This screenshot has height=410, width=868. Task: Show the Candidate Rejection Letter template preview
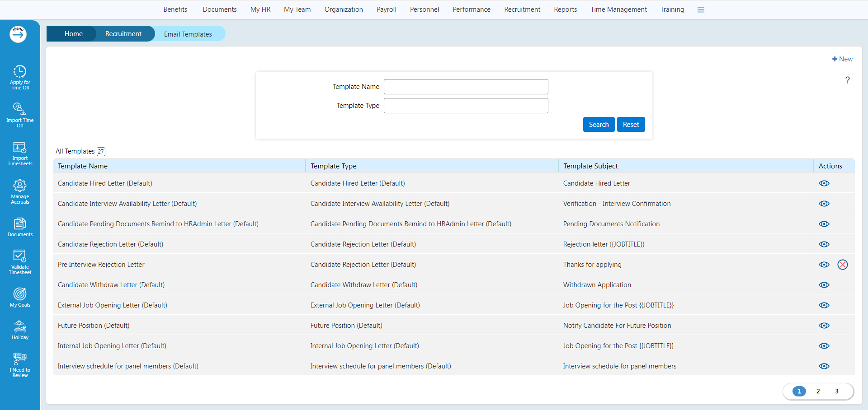(x=824, y=244)
